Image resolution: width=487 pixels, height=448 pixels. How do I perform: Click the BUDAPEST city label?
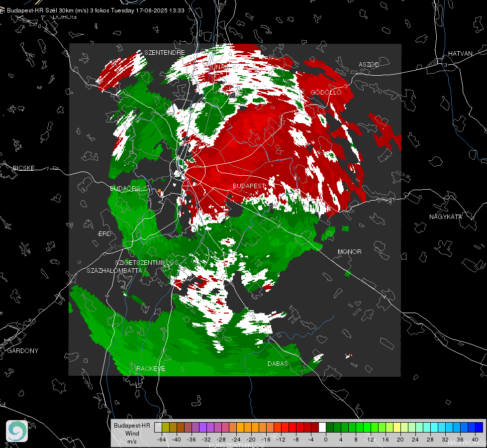click(x=249, y=186)
